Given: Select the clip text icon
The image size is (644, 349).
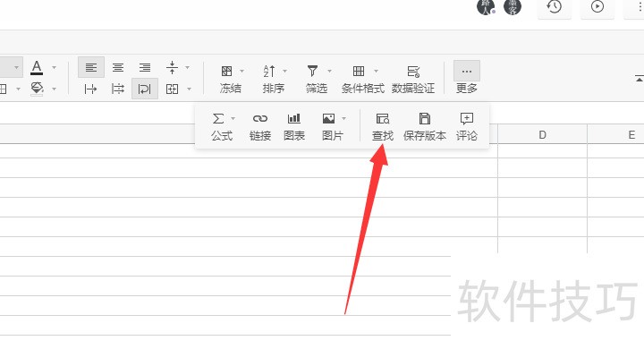Looking at the screenshot, I should 118,89.
